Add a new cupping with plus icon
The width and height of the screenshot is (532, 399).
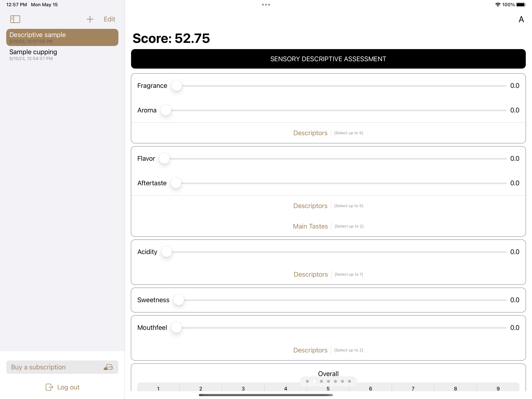[90, 19]
